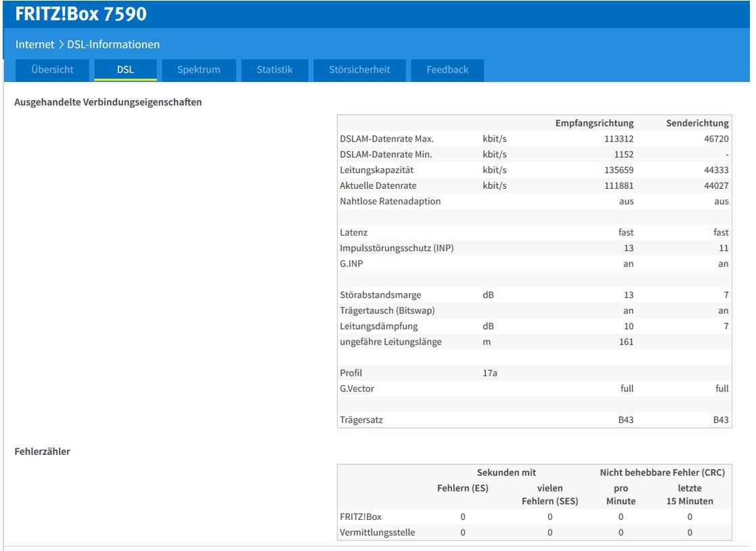
Task: Click the value 111881
Action: [619, 185]
